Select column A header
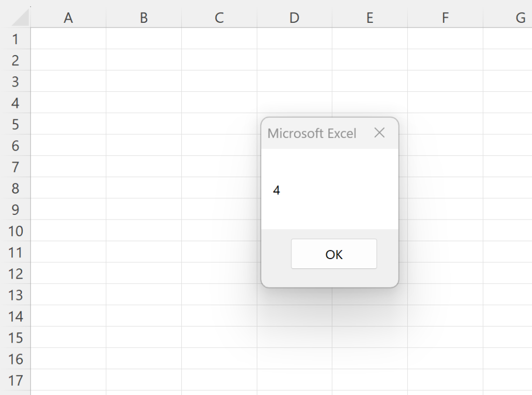 tap(68, 18)
